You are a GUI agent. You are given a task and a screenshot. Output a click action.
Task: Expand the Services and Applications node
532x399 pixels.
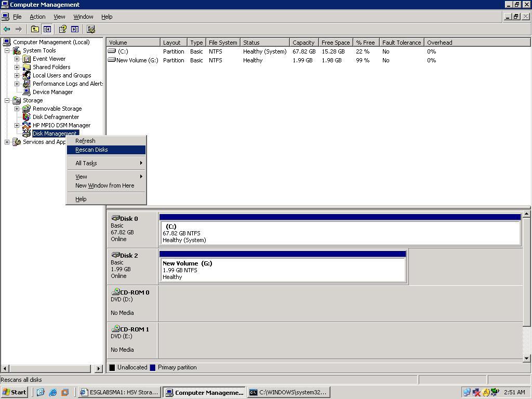click(7, 142)
